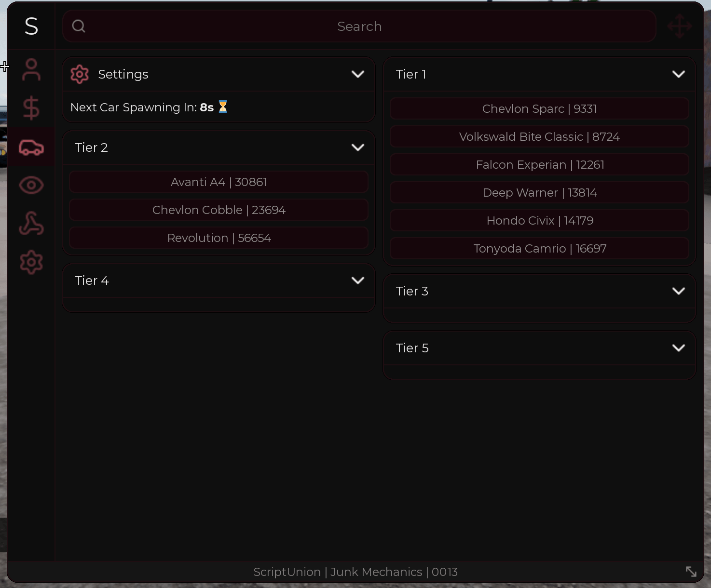The image size is (711, 588).
Task: Open the gear settings sidebar icon
Action: [31, 262]
